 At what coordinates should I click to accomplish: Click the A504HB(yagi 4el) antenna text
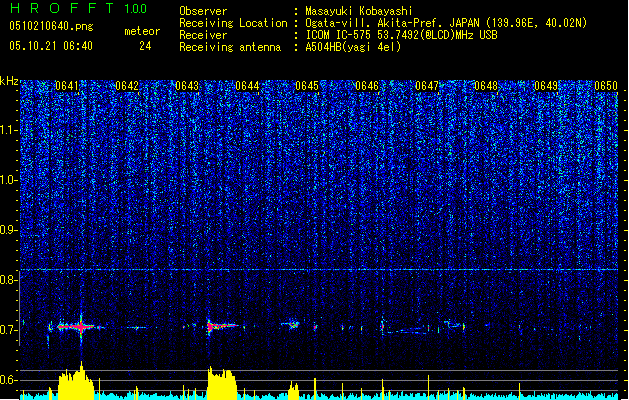pyautogui.click(x=353, y=47)
